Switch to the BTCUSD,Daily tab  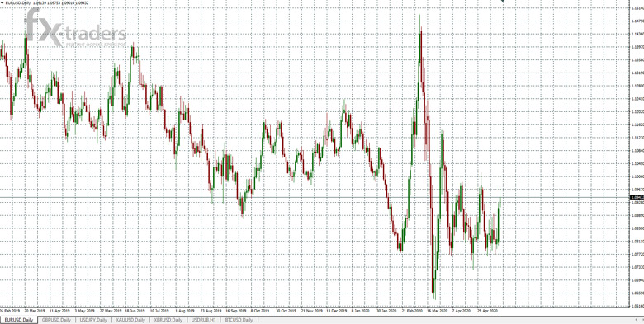coord(239,320)
